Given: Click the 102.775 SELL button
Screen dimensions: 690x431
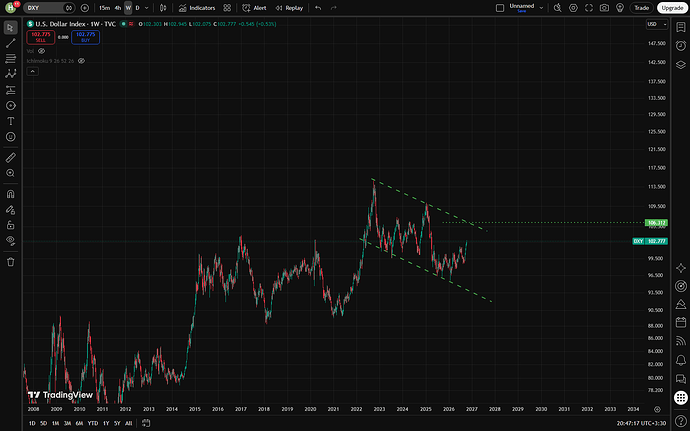Looking at the screenshot, I should [40, 37].
